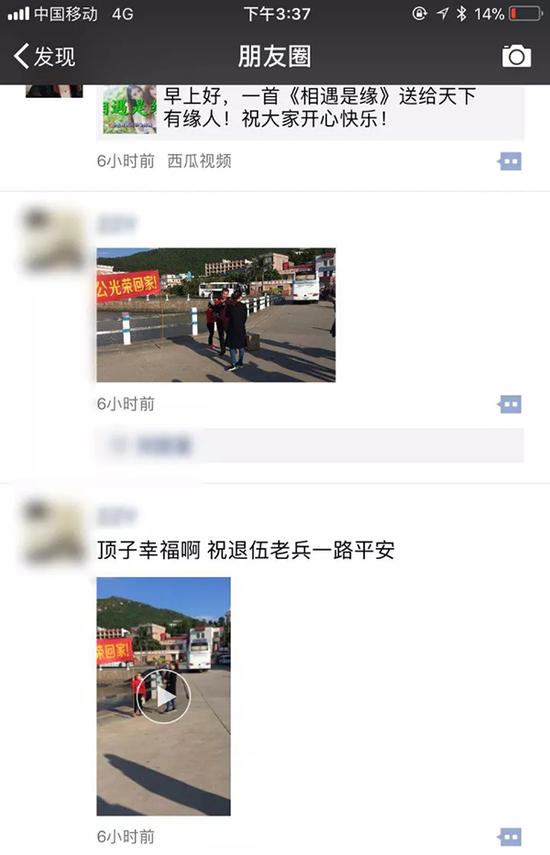Viewport: 550px width, 855px height.
Task: Tap the camera icon to post
Action: pyautogui.click(x=516, y=56)
